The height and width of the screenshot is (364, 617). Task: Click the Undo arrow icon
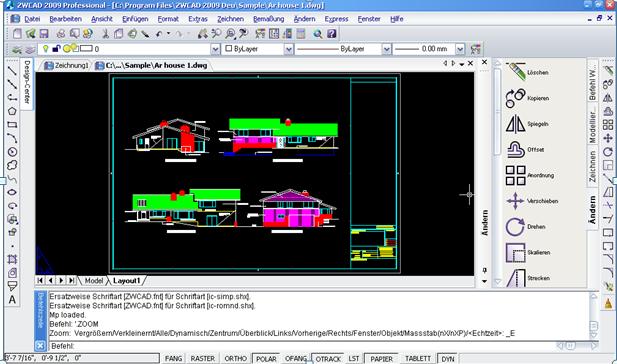[159, 34]
